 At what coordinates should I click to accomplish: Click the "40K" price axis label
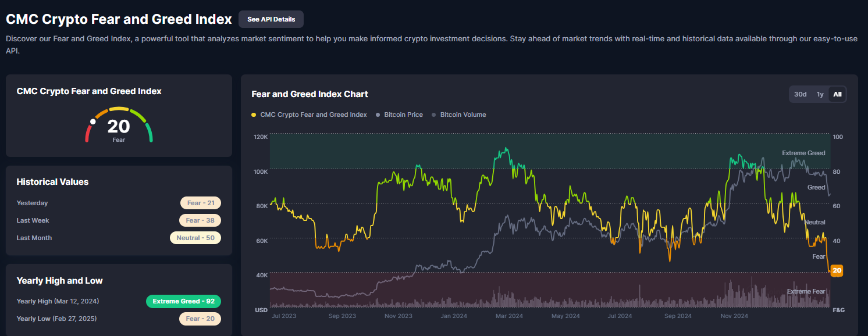[262, 275]
